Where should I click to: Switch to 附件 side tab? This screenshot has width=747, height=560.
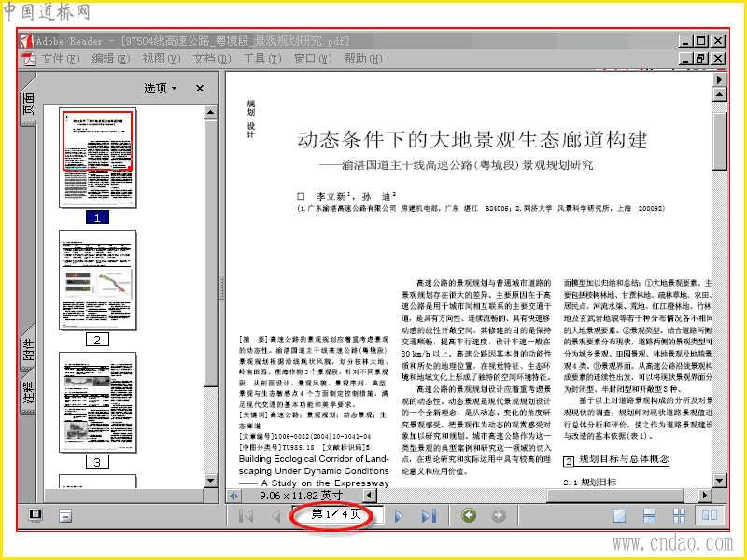point(29,350)
